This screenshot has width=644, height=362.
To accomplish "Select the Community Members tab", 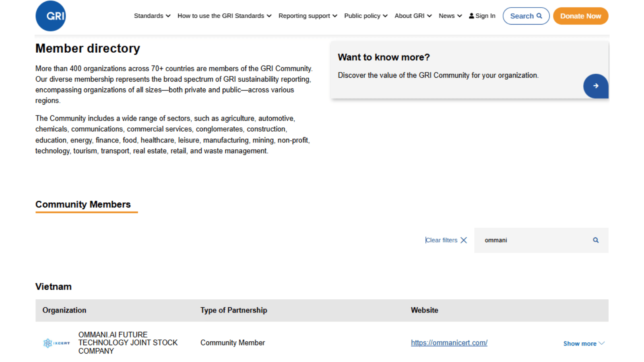I will pos(83,204).
